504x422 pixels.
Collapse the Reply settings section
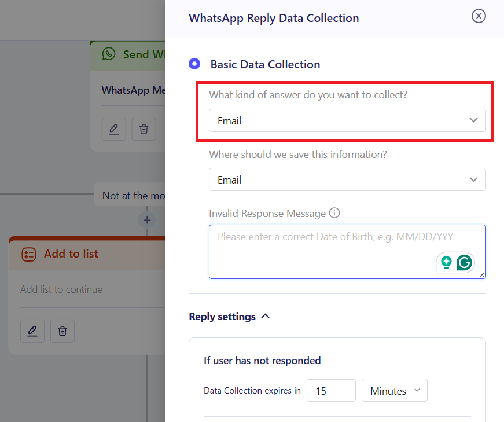265,316
